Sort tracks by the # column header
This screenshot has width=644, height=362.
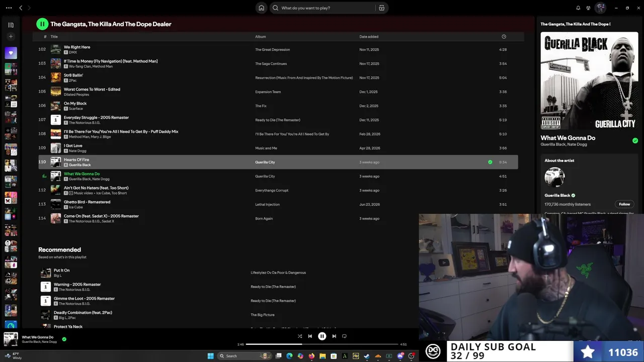pos(45,37)
